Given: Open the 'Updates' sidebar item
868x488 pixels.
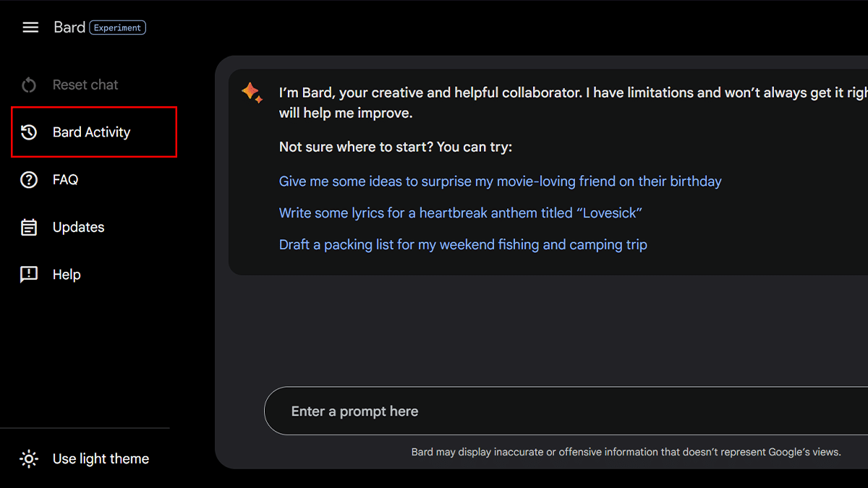Looking at the screenshot, I should 78,228.
